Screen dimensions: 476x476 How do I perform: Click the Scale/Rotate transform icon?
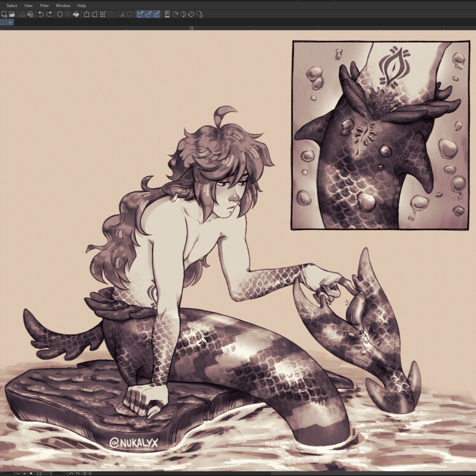coord(86,14)
